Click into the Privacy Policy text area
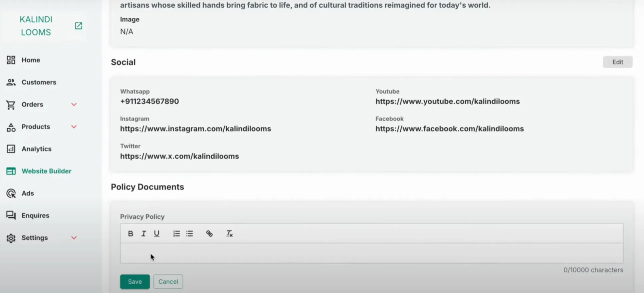The height and width of the screenshot is (293, 644). [x=371, y=253]
